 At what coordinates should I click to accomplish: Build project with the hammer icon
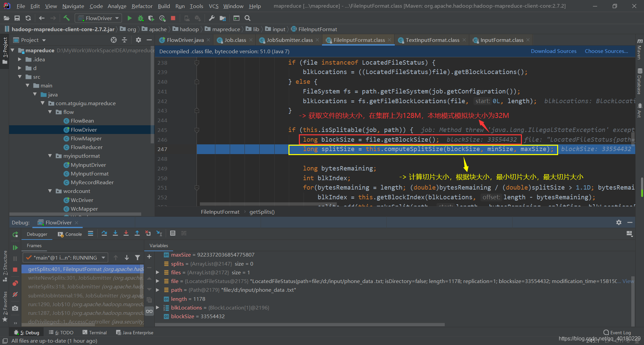click(66, 18)
